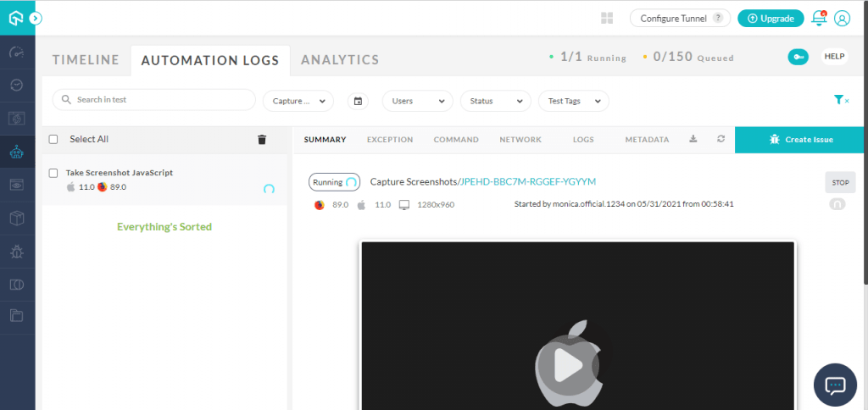The image size is (868, 410).
Task: Open the METADATA tab
Action: coord(647,140)
